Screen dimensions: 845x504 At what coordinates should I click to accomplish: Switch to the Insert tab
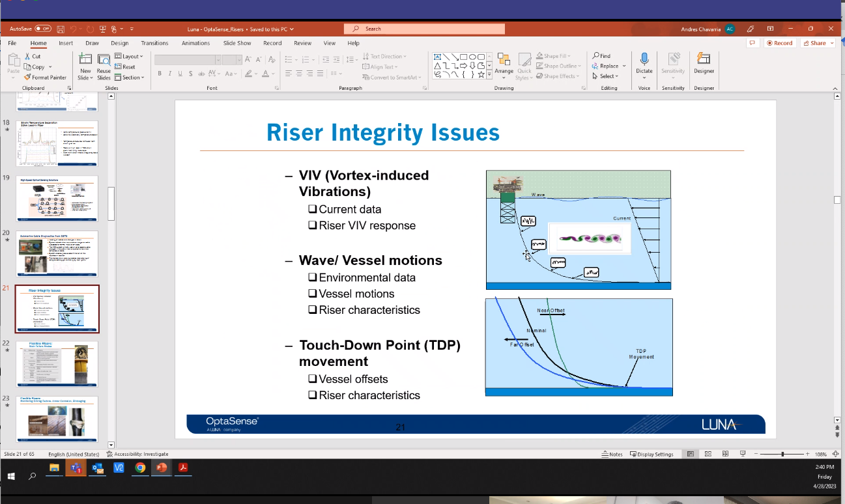coord(66,43)
